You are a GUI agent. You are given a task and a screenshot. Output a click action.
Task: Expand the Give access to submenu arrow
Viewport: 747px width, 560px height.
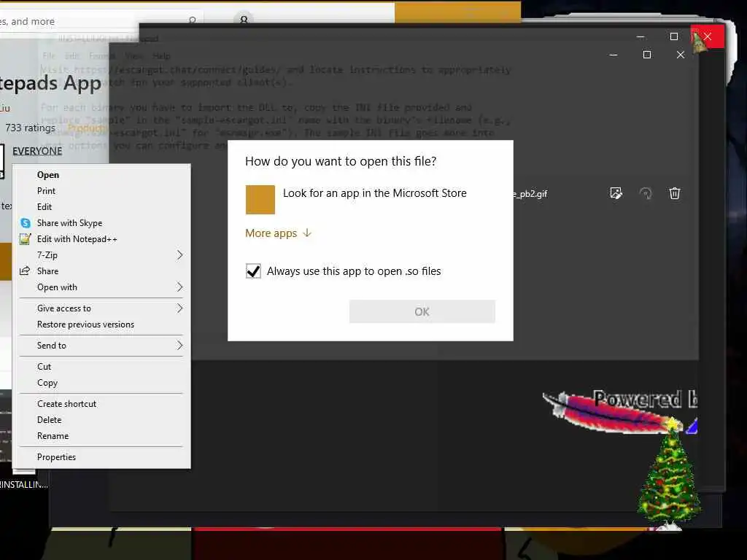(x=179, y=308)
